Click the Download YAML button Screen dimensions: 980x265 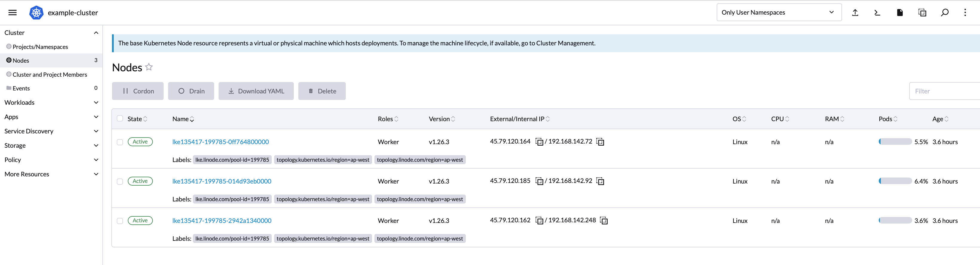tap(256, 91)
